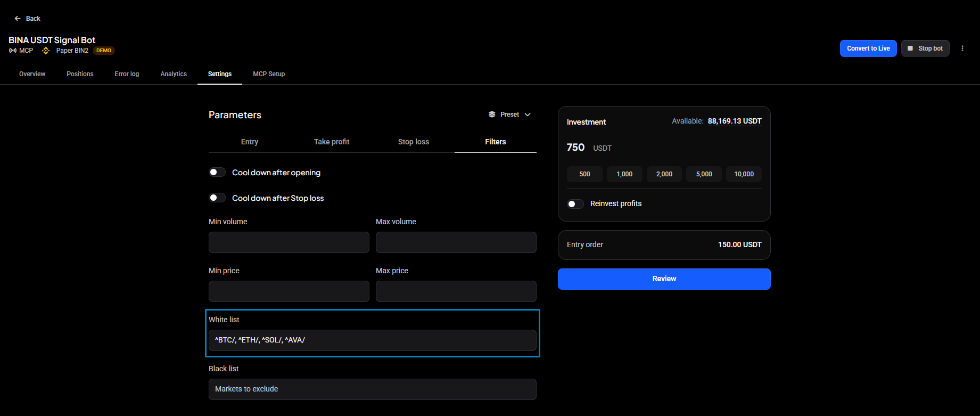Click the stop square icon on Stop bot
The width and height of the screenshot is (980, 416).
point(910,48)
